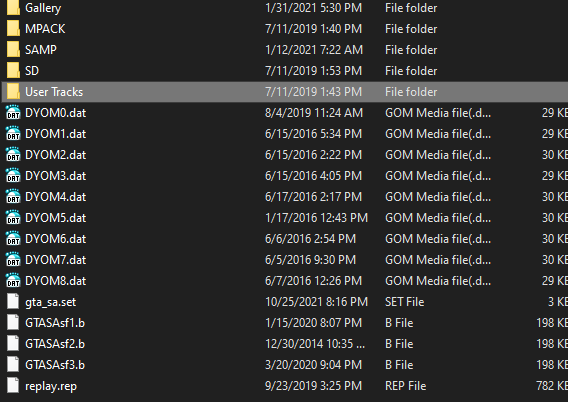Select the gta_sa.set blank file icon

[13, 301]
